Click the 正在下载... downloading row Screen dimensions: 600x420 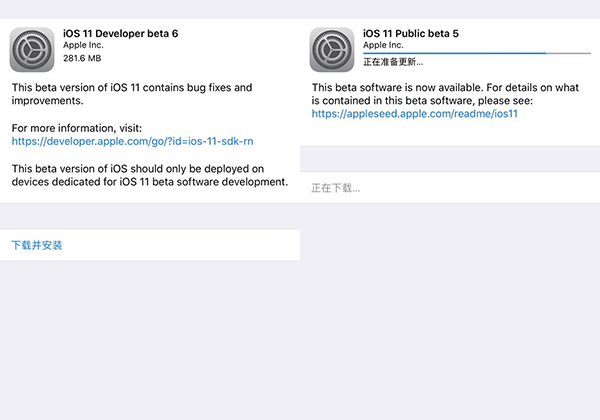[x=450, y=188]
